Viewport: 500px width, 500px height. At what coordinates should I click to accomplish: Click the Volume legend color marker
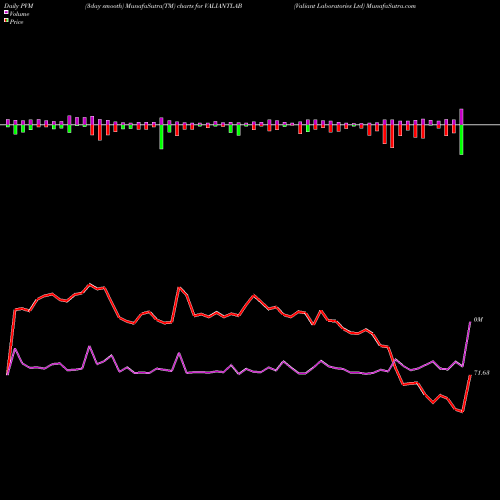tap(6, 13)
